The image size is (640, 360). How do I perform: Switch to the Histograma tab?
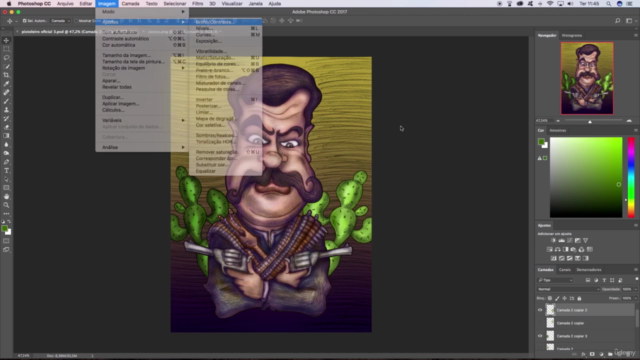coord(571,36)
